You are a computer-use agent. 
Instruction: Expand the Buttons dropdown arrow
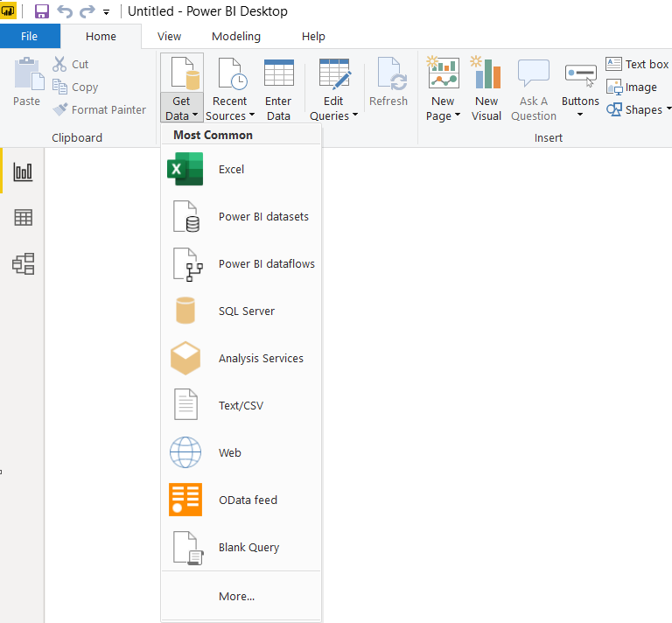(580, 115)
